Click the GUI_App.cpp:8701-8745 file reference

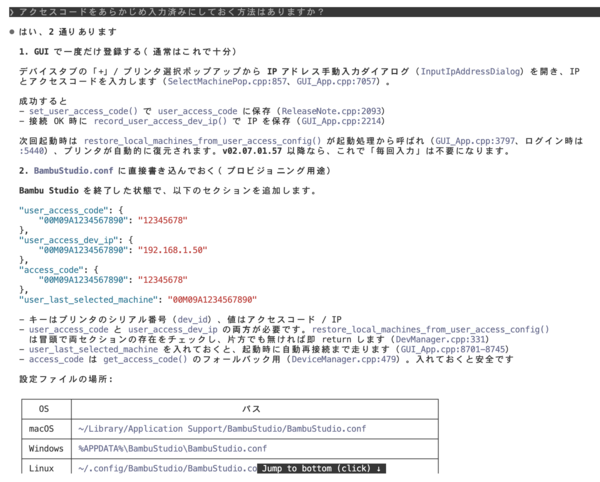pos(453,349)
